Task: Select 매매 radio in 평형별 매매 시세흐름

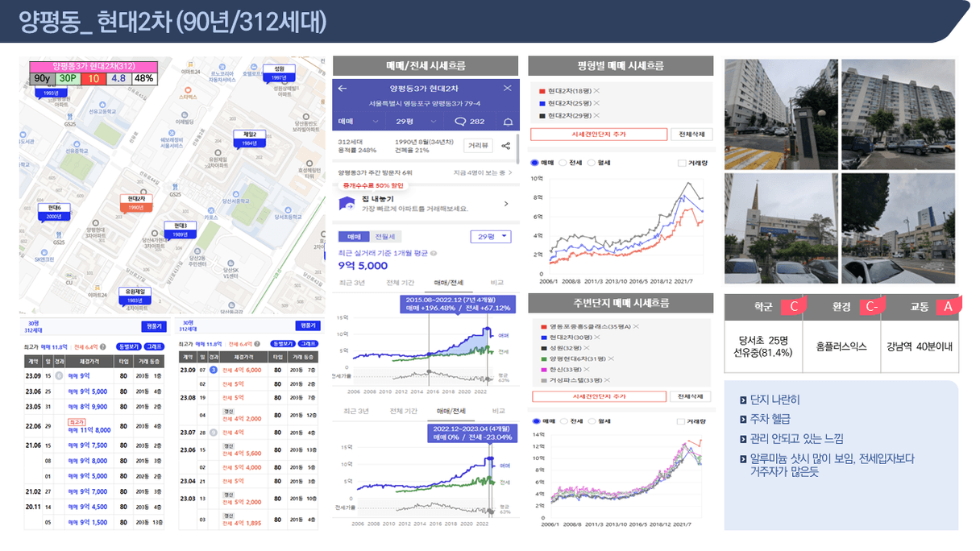Action: coord(535,162)
